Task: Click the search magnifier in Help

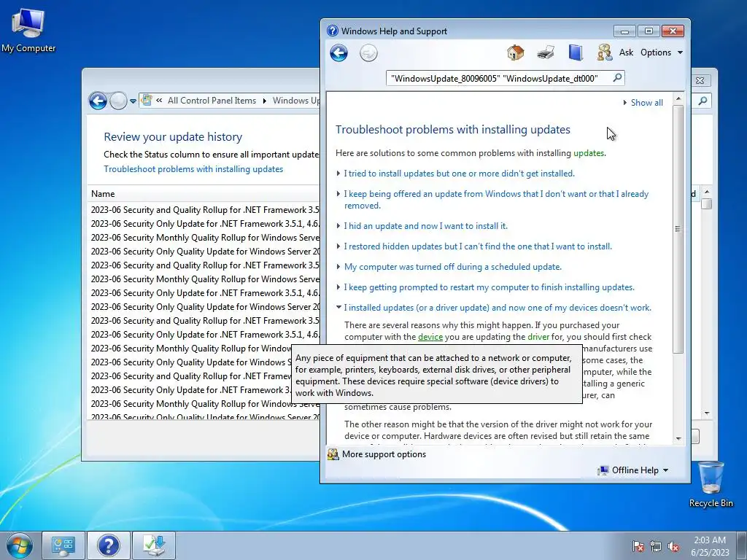Action: point(617,77)
